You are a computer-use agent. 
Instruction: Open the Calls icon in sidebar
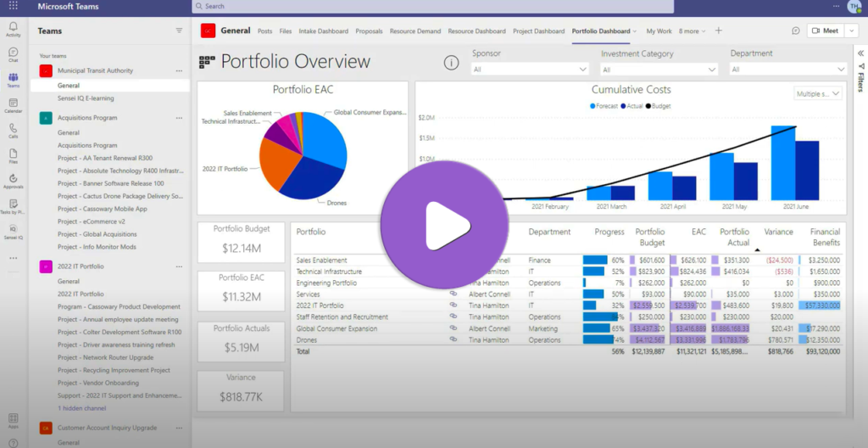click(13, 131)
